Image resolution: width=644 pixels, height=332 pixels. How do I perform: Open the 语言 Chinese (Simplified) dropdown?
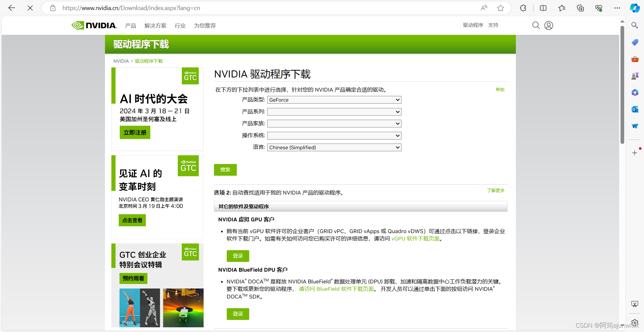tap(334, 148)
